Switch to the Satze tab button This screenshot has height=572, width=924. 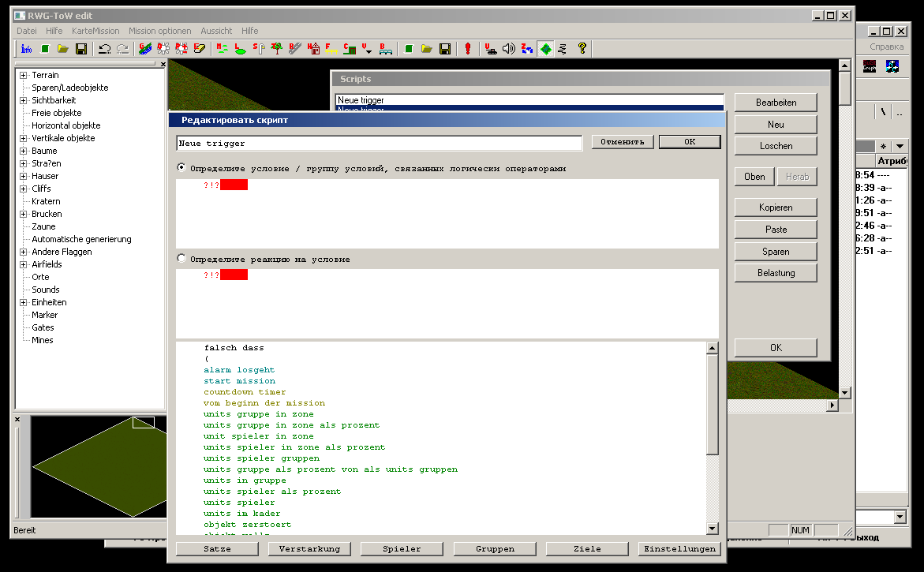click(218, 548)
